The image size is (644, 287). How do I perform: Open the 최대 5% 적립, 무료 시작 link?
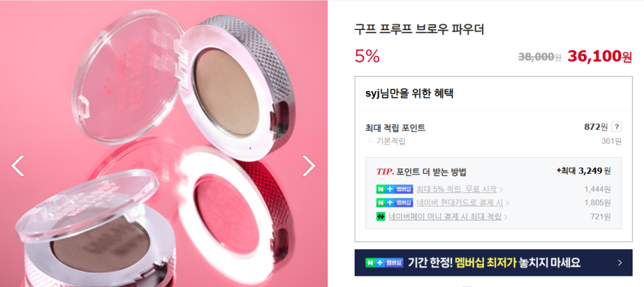tap(456, 189)
